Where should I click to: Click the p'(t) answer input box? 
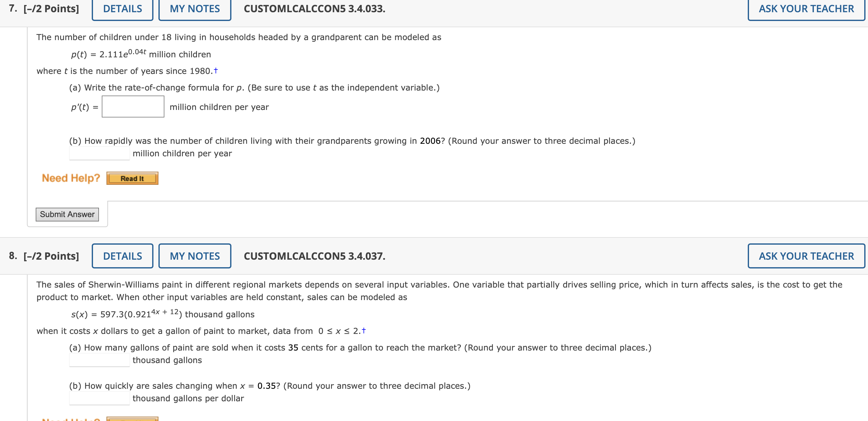(133, 107)
